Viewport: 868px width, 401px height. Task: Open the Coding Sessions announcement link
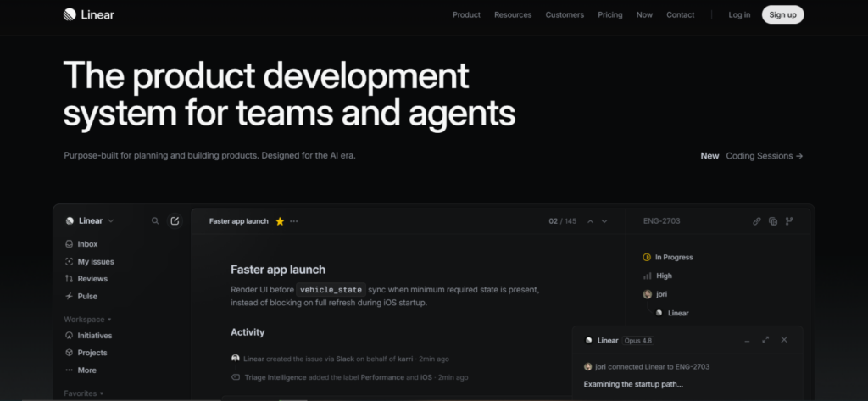tap(764, 156)
